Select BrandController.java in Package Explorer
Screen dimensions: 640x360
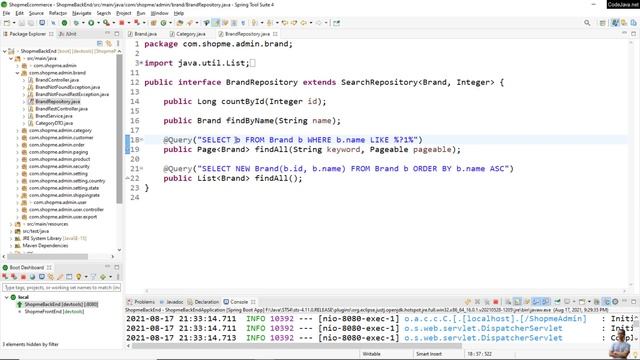[x=57, y=80]
